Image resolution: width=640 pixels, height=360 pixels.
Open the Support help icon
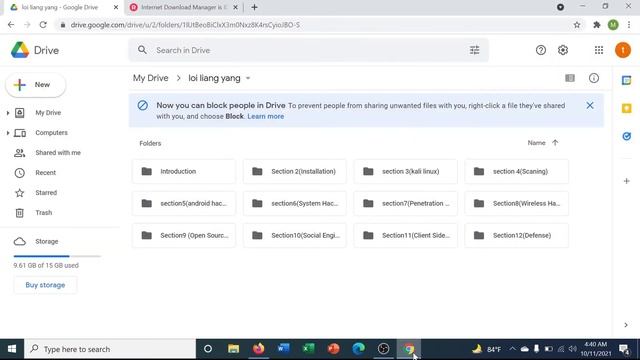[541, 50]
